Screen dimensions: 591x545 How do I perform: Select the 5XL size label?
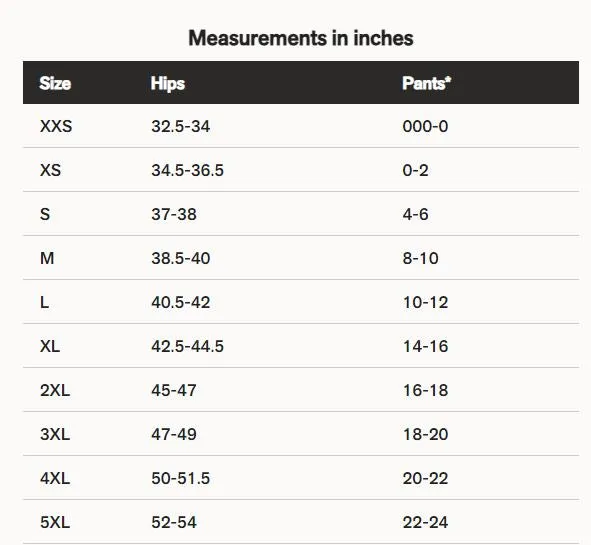(55, 522)
